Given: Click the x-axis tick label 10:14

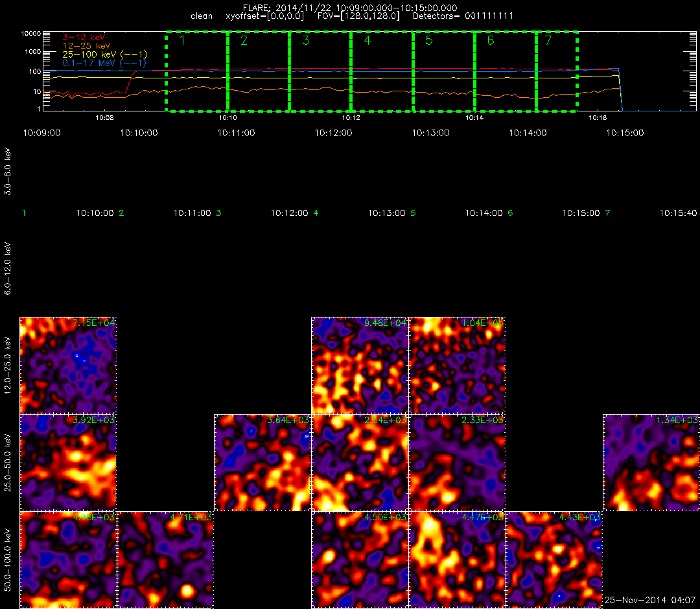Looking at the screenshot, I should [474, 118].
